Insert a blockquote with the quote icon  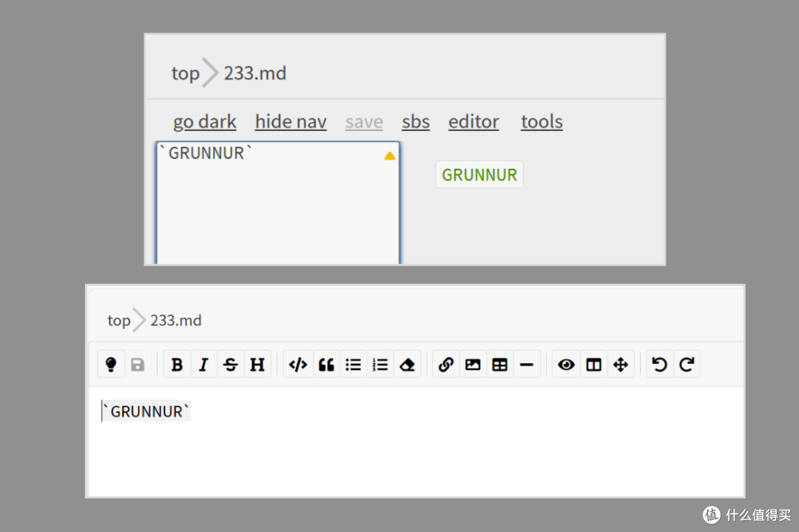pos(326,364)
